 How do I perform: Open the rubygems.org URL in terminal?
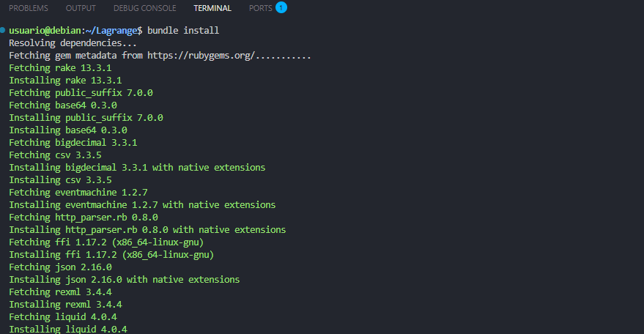(200, 56)
